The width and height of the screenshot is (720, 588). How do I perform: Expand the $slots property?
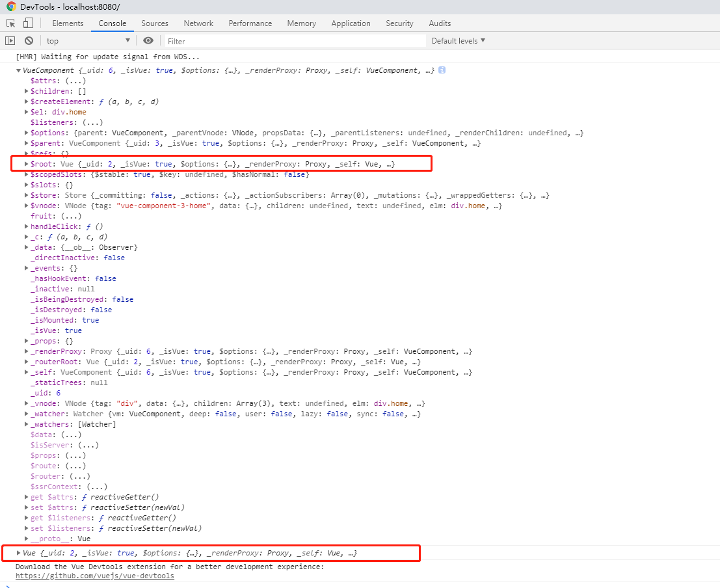click(26, 185)
